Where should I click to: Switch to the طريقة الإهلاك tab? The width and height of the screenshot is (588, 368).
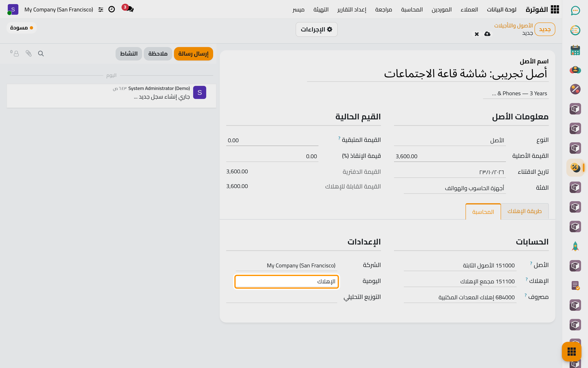524,211
